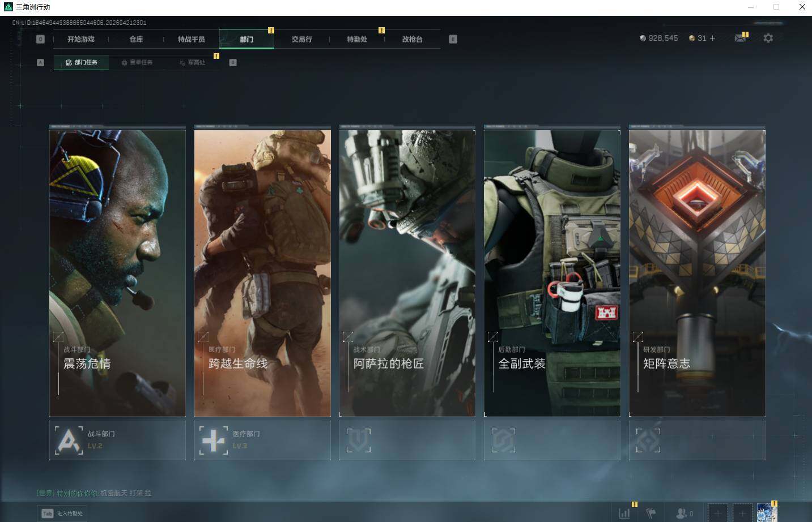Open the 交易行 tab

(302, 39)
